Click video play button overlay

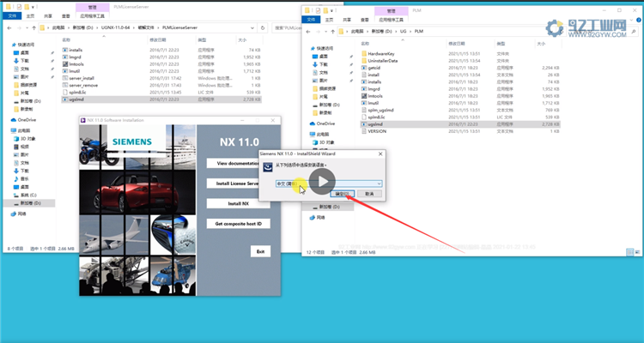pyautogui.click(x=322, y=181)
